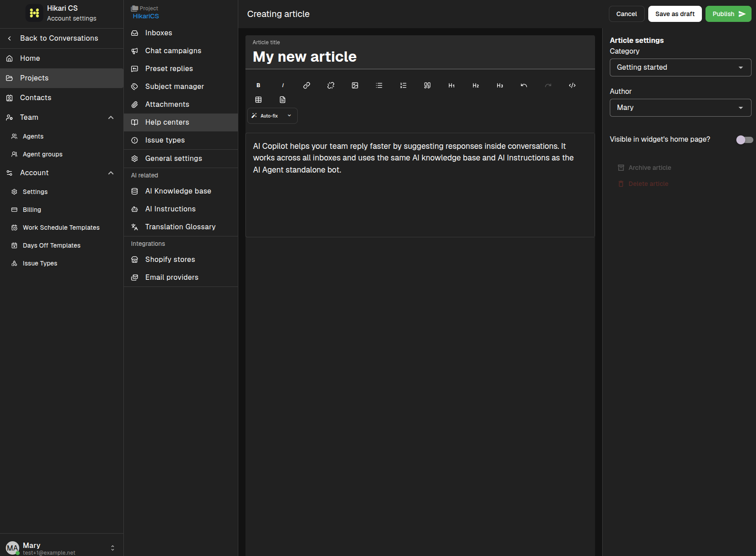Viewport: 756px width, 556px height.
Task: Toggle the code view icon
Action: click(x=572, y=85)
